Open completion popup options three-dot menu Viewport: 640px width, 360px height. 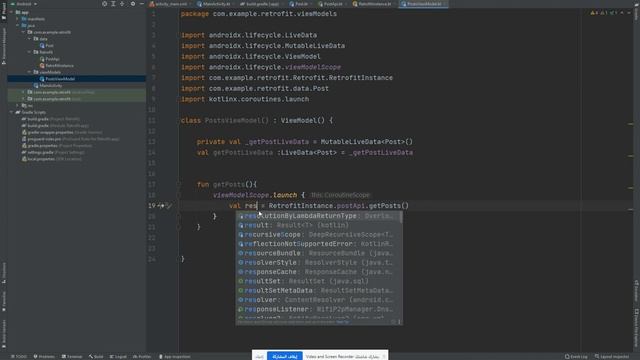399,322
